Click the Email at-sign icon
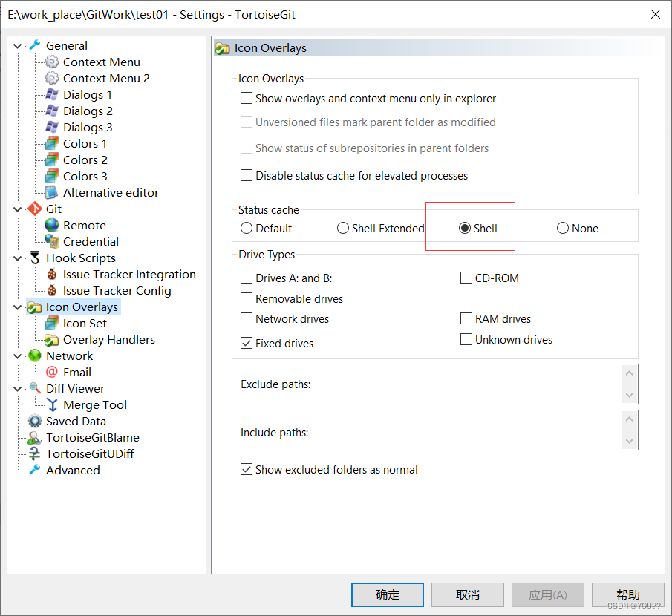This screenshot has height=616, width=672. [x=52, y=371]
